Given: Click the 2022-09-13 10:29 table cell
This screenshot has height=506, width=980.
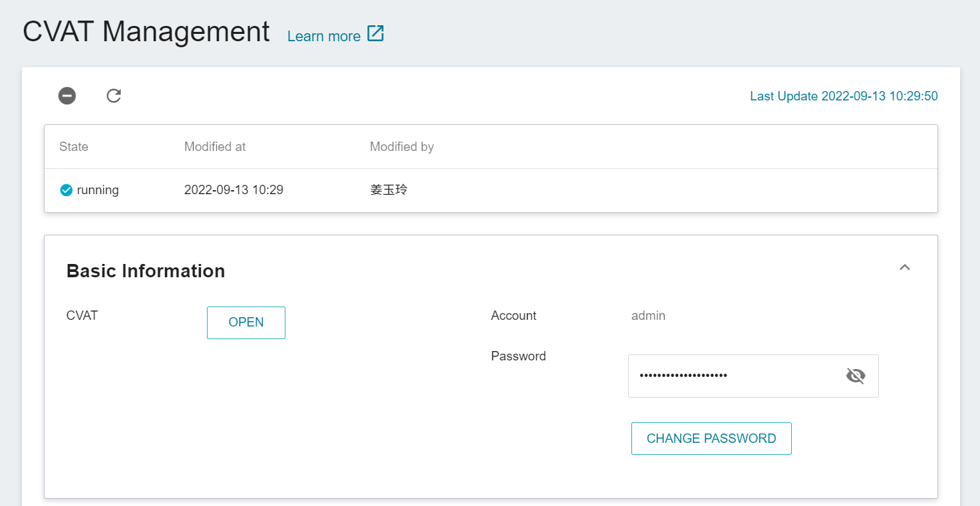Looking at the screenshot, I should [x=234, y=190].
